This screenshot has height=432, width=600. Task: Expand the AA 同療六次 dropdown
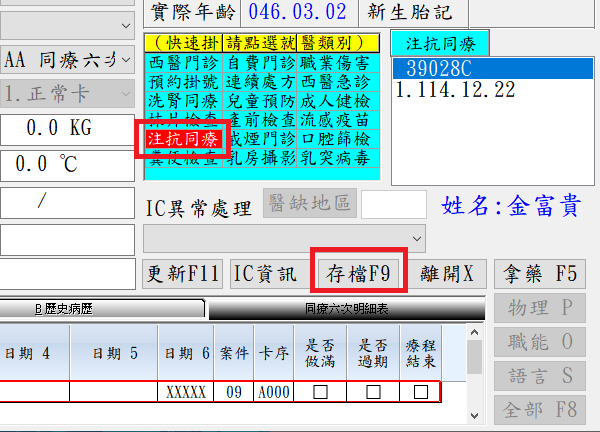pos(124,59)
